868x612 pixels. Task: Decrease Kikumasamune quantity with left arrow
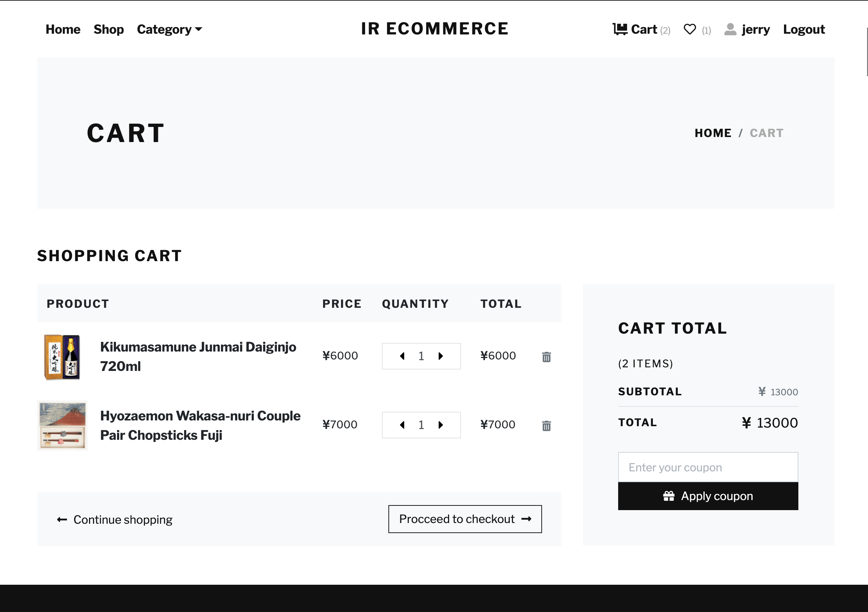(402, 356)
